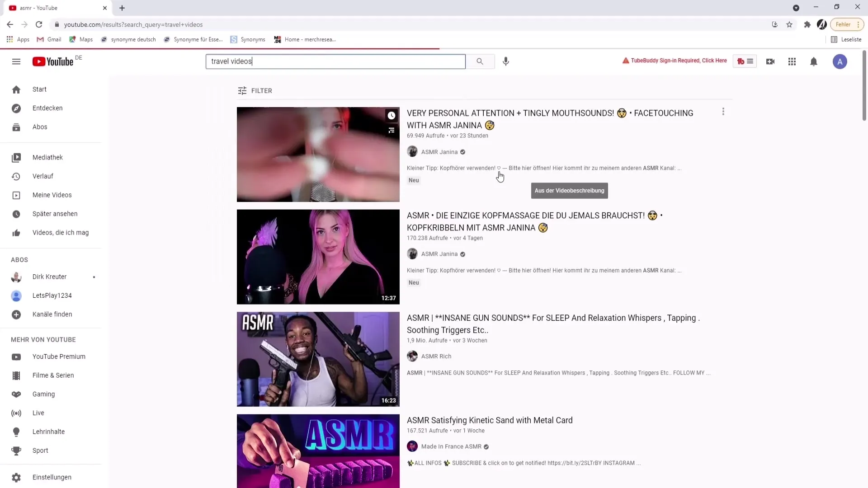The image size is (868, 488).
Task: Open TubeBuddy menu icon
Action: [745, 61]
